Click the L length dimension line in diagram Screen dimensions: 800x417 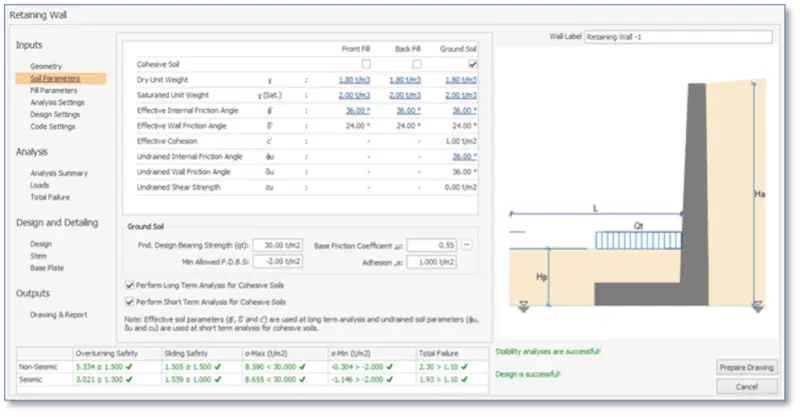click(x=596, y=214)
